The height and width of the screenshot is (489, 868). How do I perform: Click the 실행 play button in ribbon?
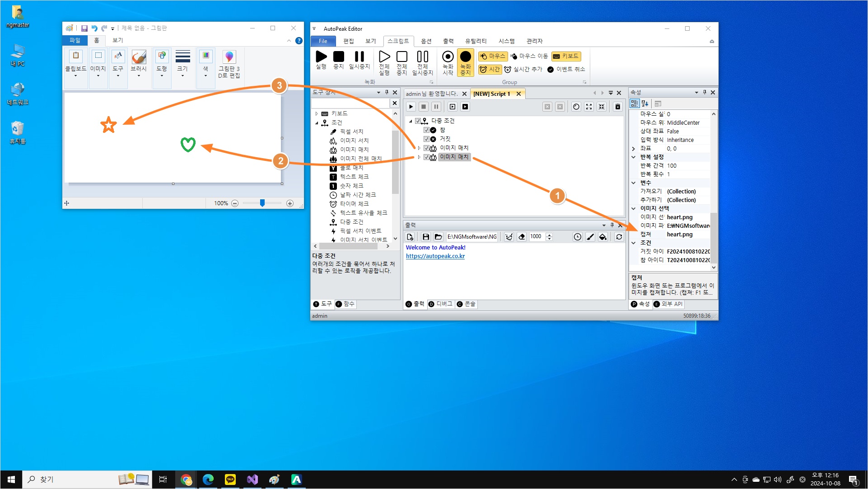321,57
